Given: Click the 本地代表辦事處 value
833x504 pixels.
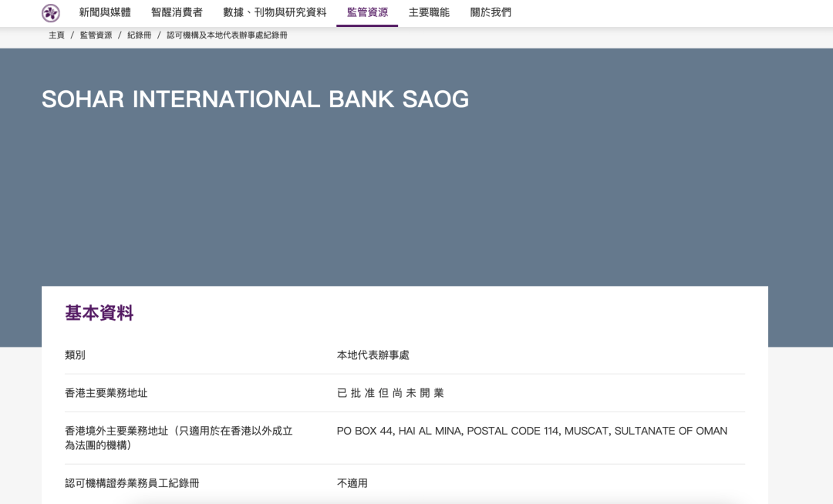Looking at the screenshot, I should tap(373, 355).
